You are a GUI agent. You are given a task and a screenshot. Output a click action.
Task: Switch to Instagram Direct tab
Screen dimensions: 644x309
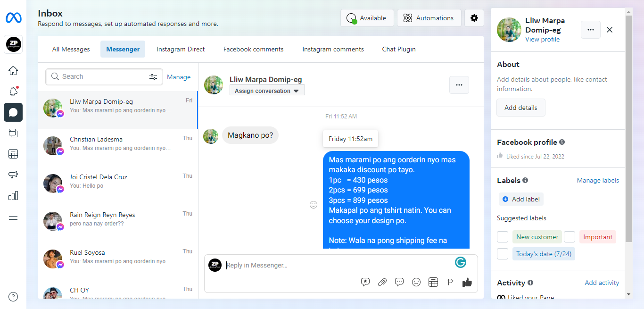tap(181, 49)
